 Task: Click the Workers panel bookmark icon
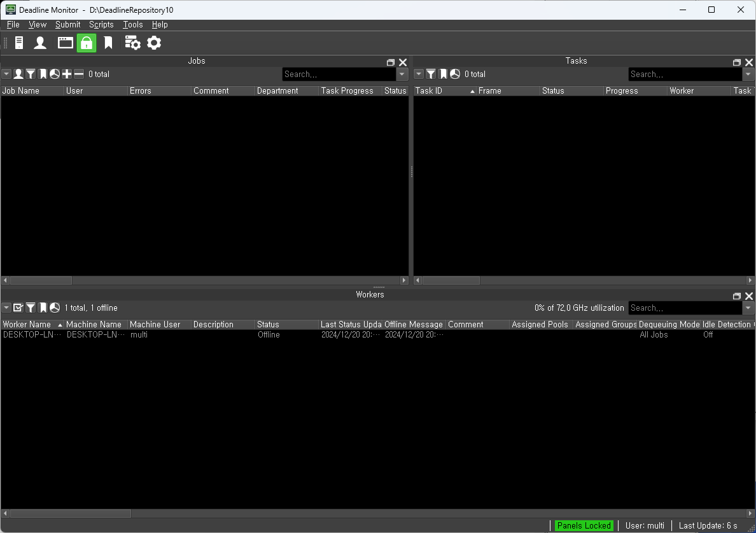point(43,308)
